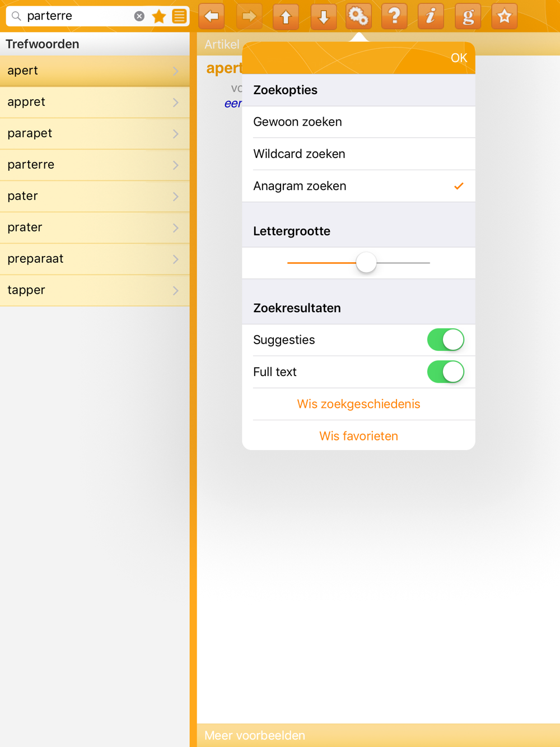The width and height of the screenshot is (560, 747).
Task: Select the Gewoon zoeken search option
Action: click(x=358, y=122)
